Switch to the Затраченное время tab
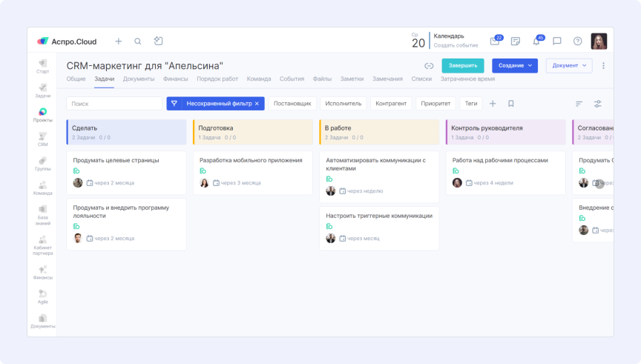This screenshot has height=364, width=641. pos(467,79)
